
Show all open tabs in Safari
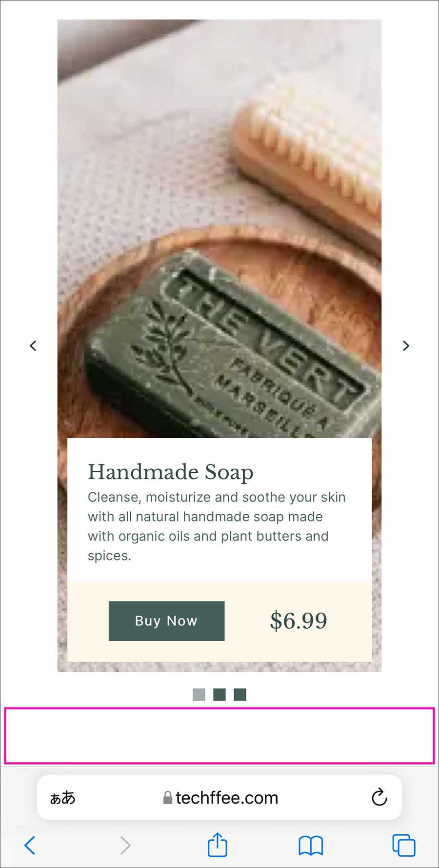click(x=404, y=845)
